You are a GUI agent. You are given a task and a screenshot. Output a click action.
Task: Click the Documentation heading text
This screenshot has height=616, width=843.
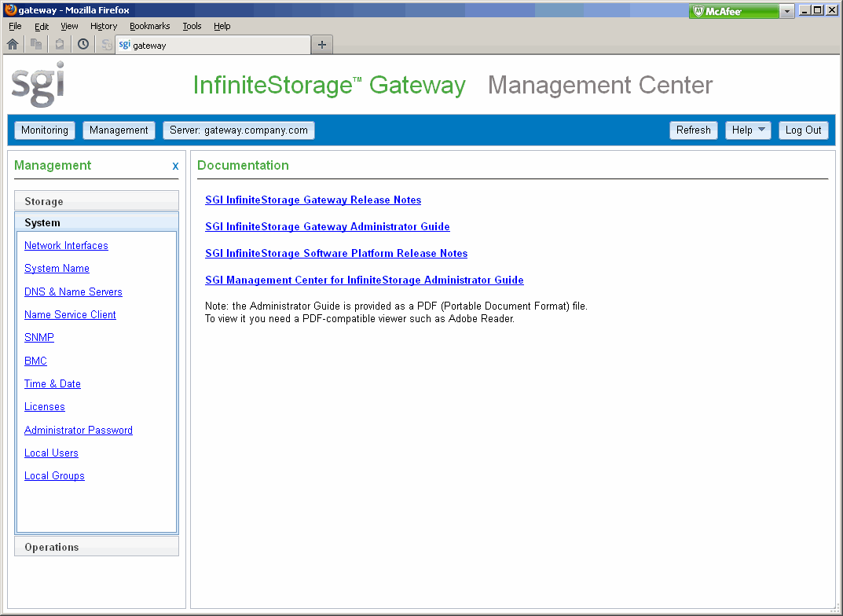243,166
